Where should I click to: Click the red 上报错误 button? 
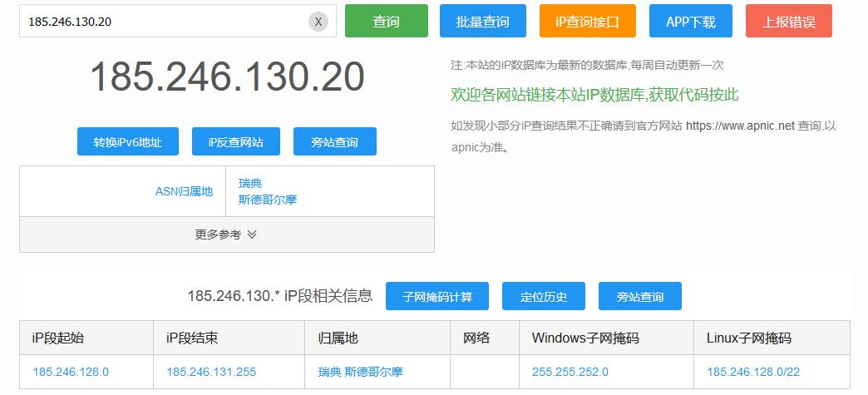(789, 21)
